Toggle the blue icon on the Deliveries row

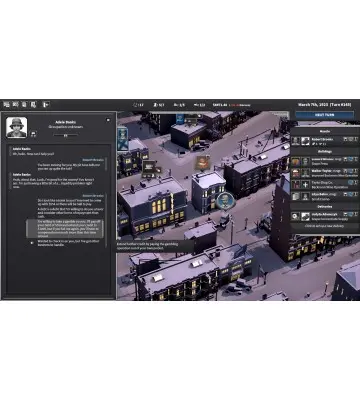pos(351,214)
